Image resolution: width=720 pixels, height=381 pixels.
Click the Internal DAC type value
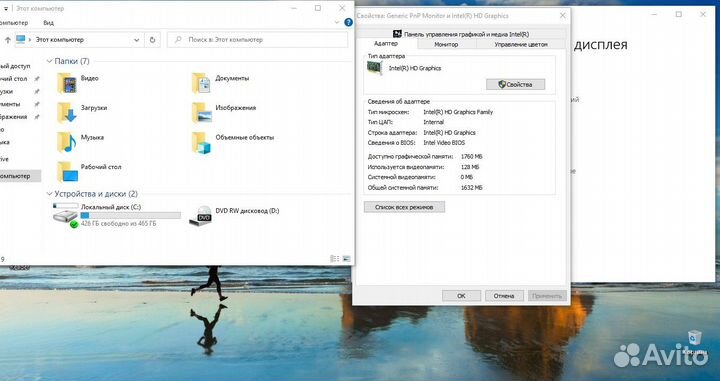433,122
